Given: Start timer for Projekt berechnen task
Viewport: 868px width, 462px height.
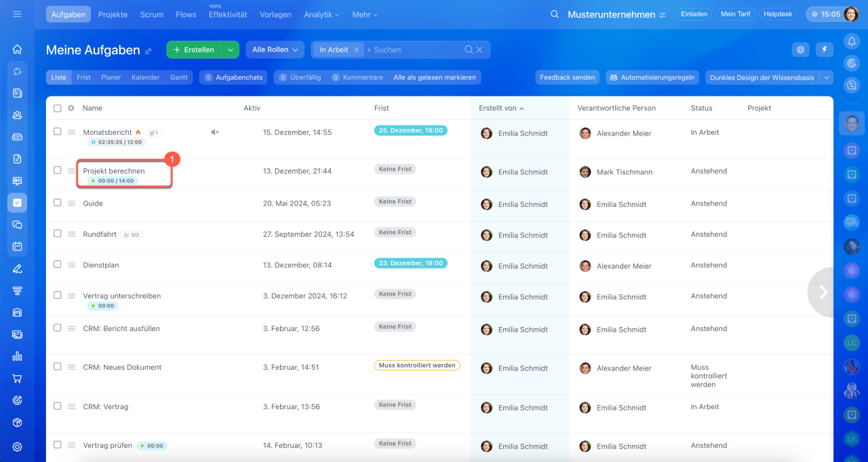Looking at the screenshot, I should click(x=93, y=181).
